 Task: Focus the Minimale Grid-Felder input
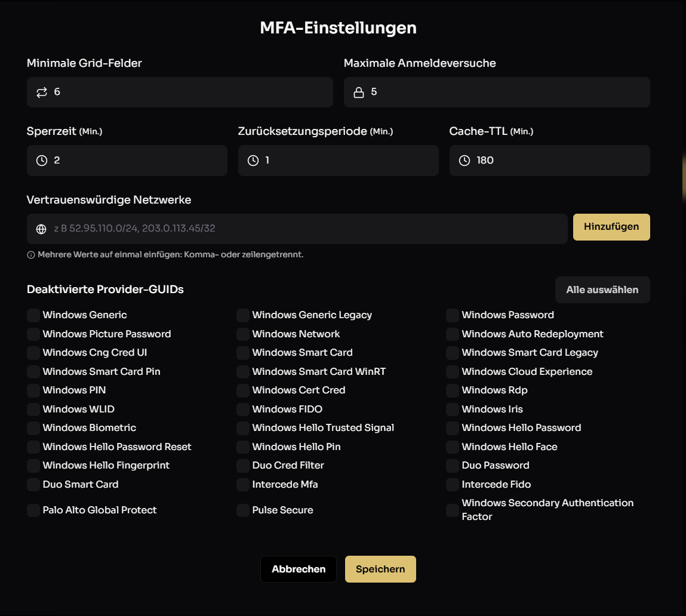tap(180, 93)
